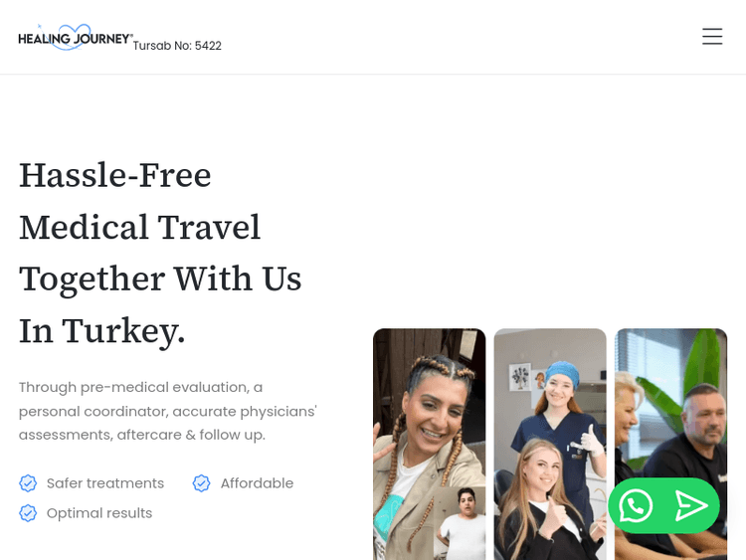Click the checkmark badge beside Optimal results
This screenshot has width=746, height=560.
(28, 513)
